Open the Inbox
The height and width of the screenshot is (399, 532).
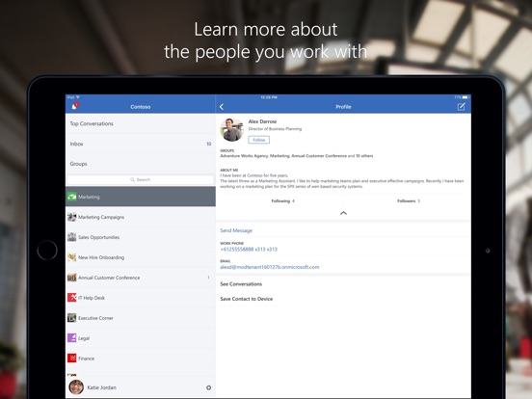[x=141, y=144]
